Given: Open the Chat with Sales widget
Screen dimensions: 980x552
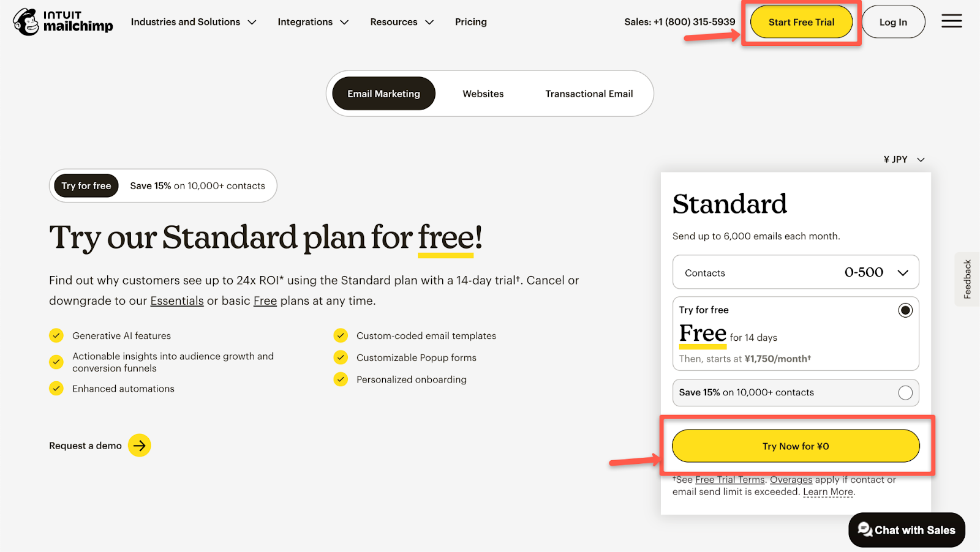Looking at the screenshot, I should (907, 530).
